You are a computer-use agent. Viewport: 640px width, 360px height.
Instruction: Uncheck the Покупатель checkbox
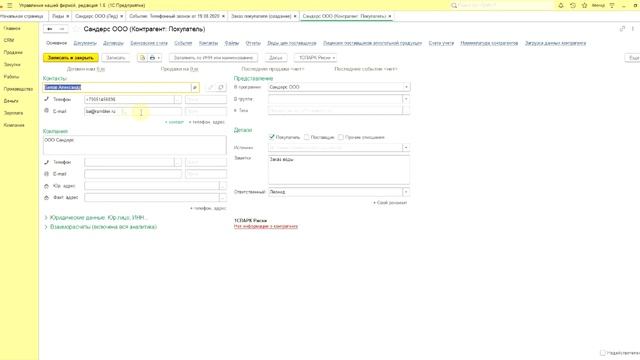[272, 137]
